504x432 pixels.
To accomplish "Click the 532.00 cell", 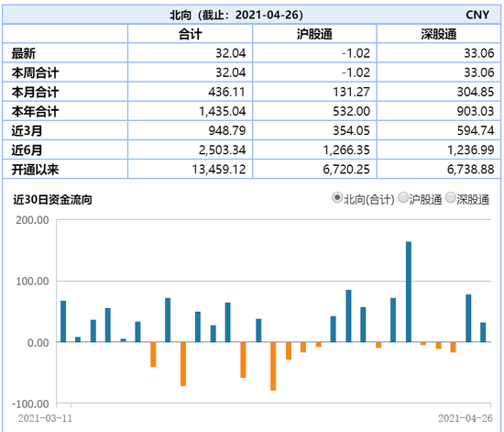I will coord(351,111).
